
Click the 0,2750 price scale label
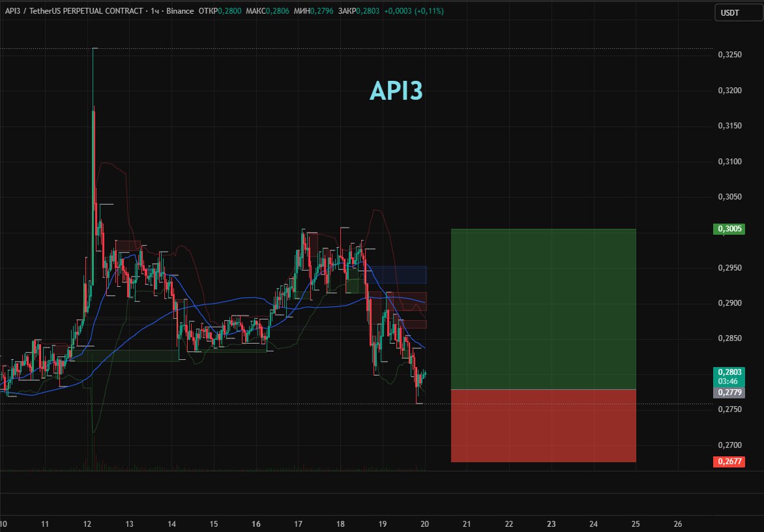click(730, 409)
